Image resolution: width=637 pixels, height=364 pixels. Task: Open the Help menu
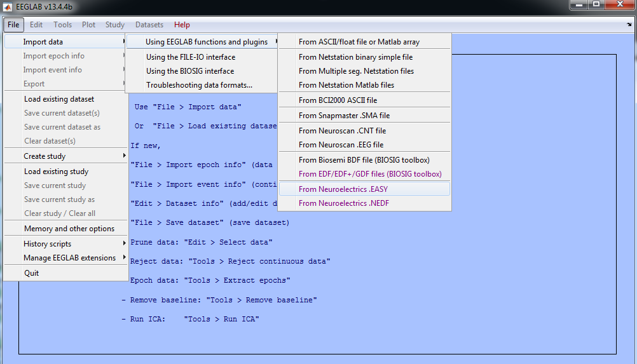182,25
